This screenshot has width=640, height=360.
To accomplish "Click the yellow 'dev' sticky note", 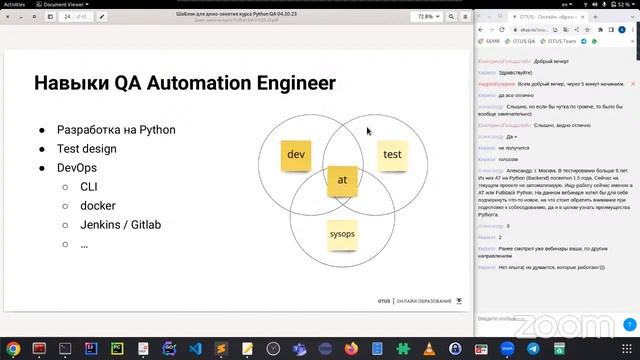I will coord(296,156).
